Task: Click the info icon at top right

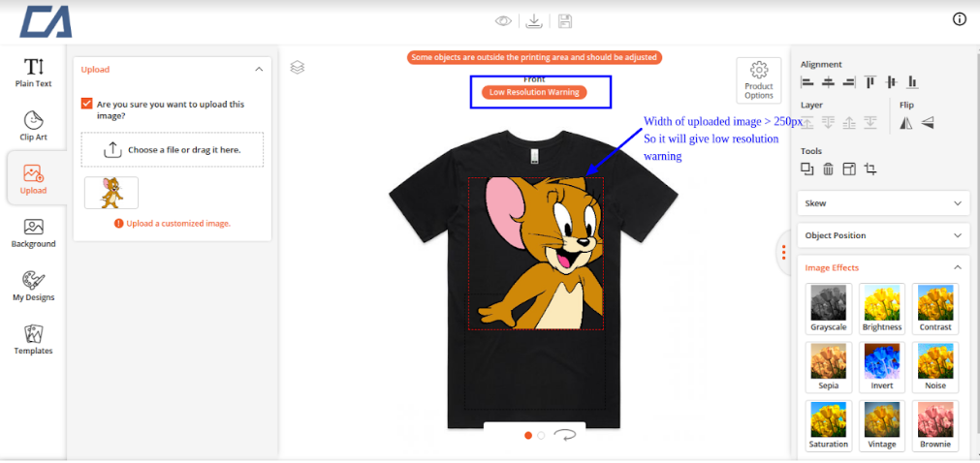Action: pyautogui.click(x=960, y=19)
